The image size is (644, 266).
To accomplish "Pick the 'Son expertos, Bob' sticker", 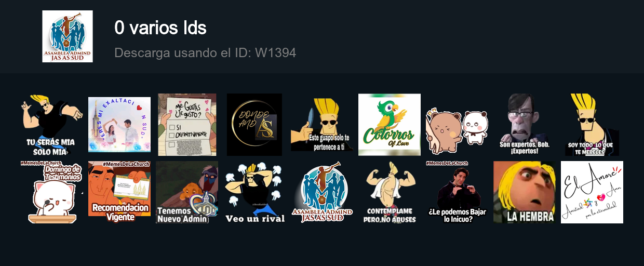I will [x=525, y=125].
